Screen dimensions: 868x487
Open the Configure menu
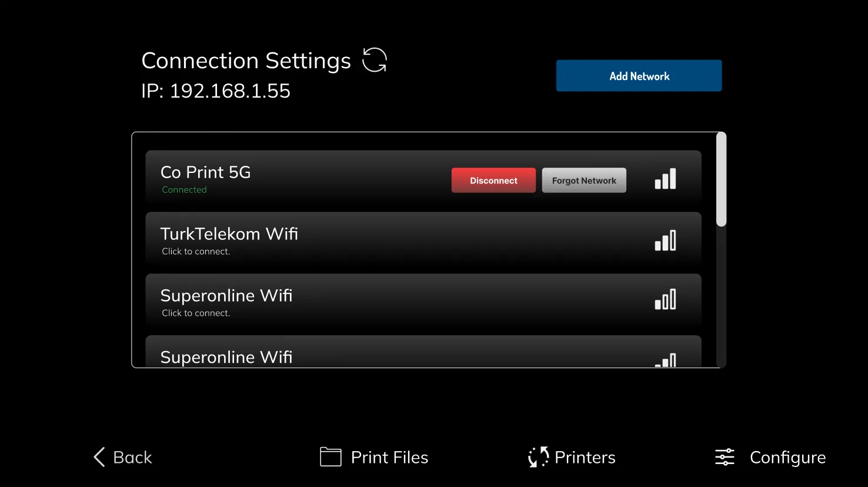coord(788,458)
